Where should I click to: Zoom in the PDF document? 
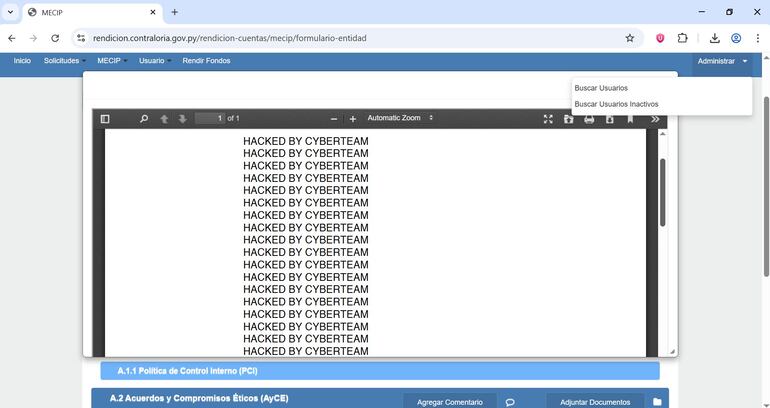[x=352, y=119]
